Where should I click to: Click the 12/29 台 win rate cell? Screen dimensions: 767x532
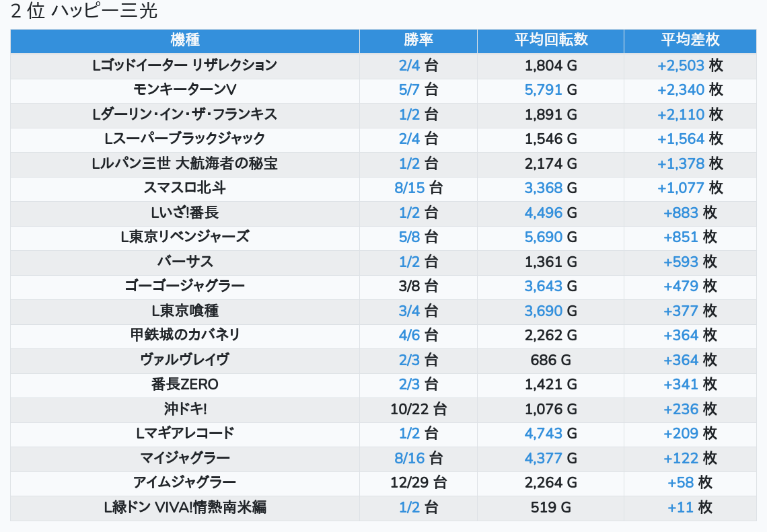[418, 483]
